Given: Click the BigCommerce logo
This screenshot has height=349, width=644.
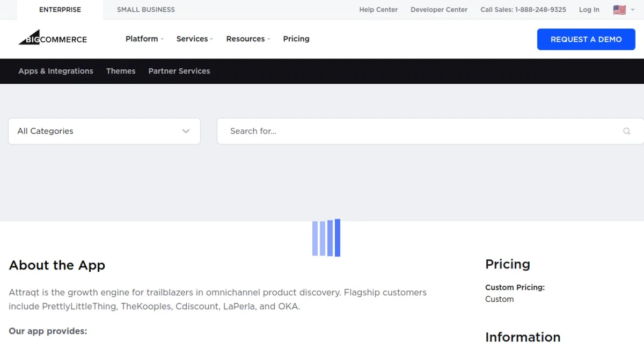Looking at the screenshot, I should [52, 38].
